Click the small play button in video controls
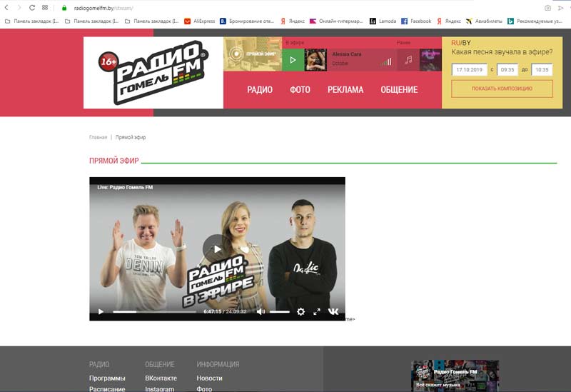This screenshot has width=571, height=392. [101, 311]
